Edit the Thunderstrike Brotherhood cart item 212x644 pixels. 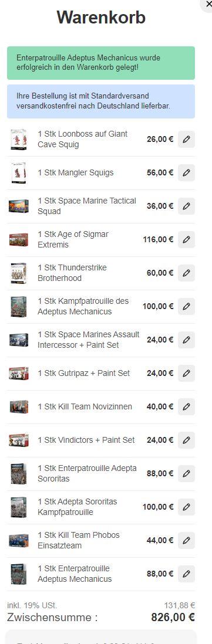(x=186, y=273)
